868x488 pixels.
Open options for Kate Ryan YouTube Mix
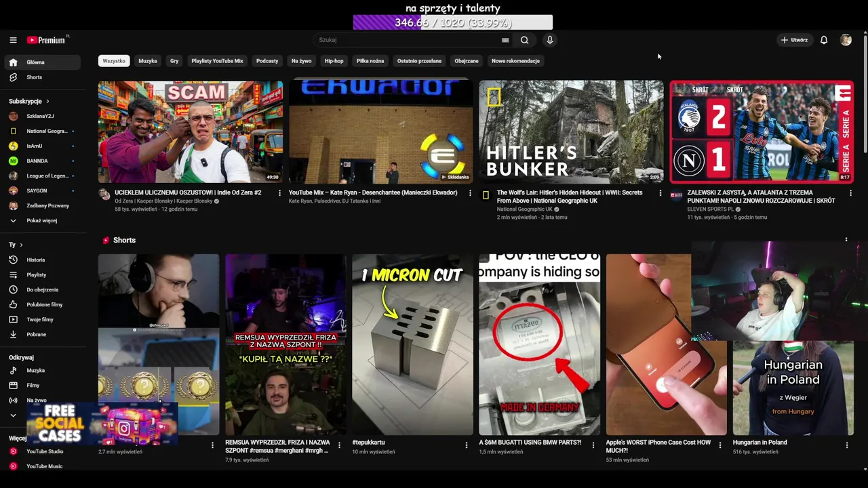[x=470, y=193]
